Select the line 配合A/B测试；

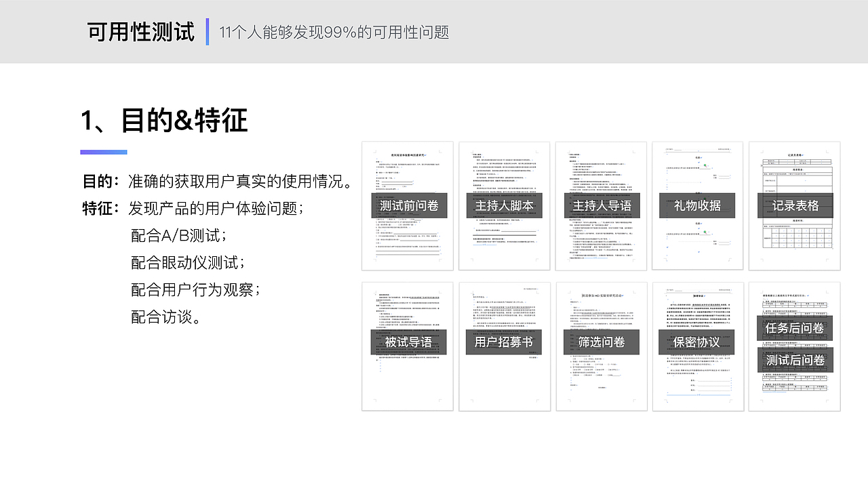[180, 235]
